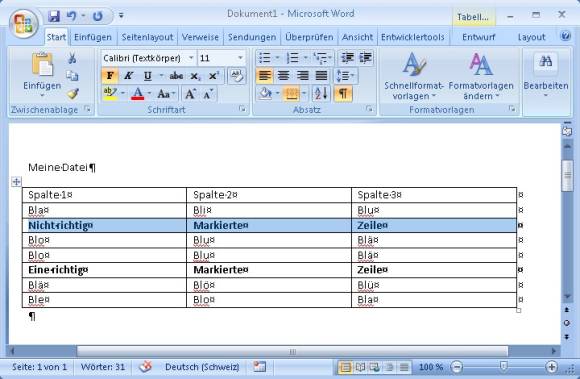Redo the last action
This screenshot has height=379, width=580.
tap(98, 16)
